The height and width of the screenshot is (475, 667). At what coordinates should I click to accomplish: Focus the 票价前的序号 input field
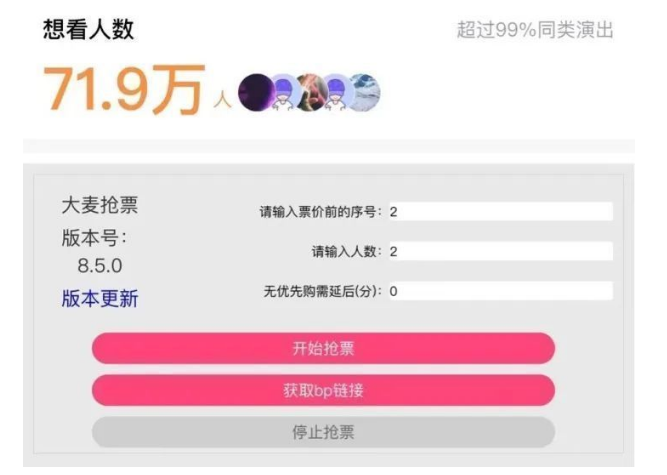click(501, 212)
